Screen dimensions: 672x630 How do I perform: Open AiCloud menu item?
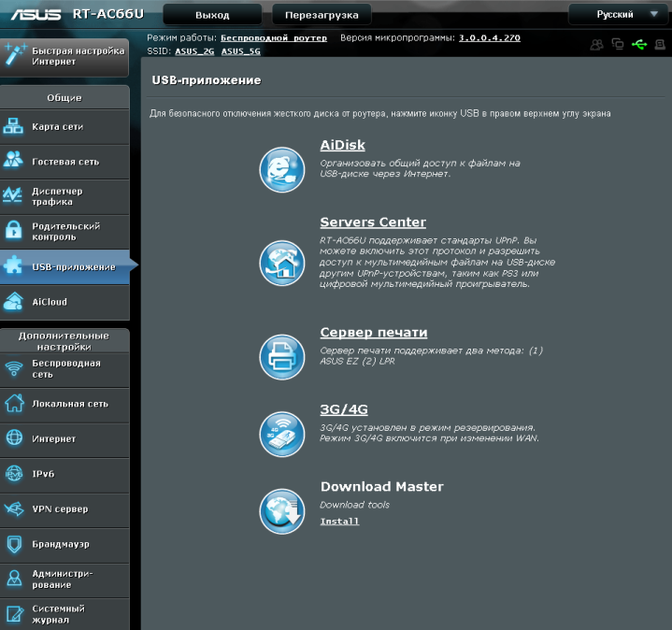coord(64,302)
